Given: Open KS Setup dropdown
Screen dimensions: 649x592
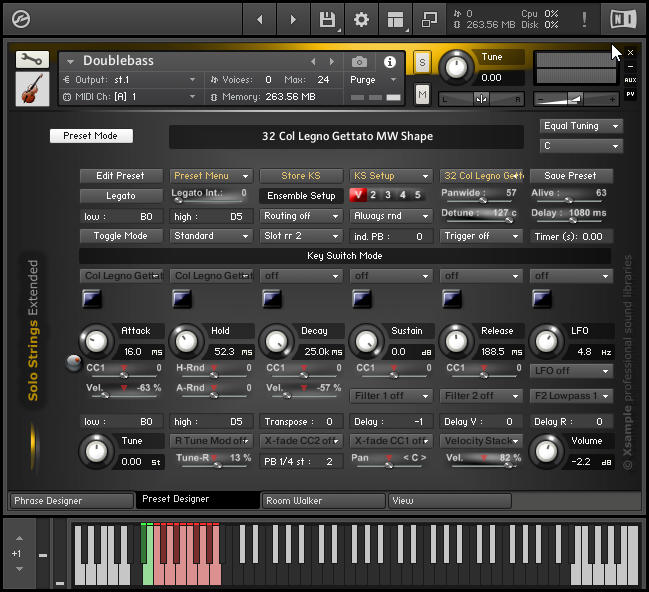Looking at the screenshot, I should 391,176.
